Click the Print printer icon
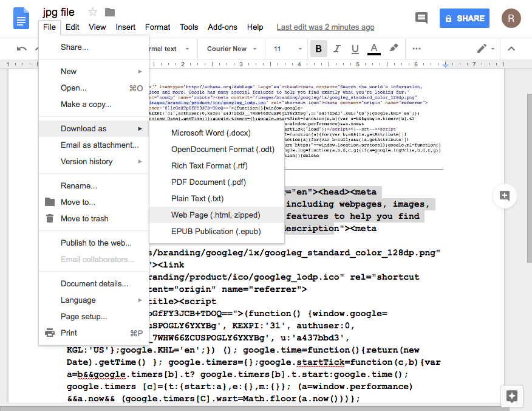The height and width of the screenshot is (411, 532). 50,333
